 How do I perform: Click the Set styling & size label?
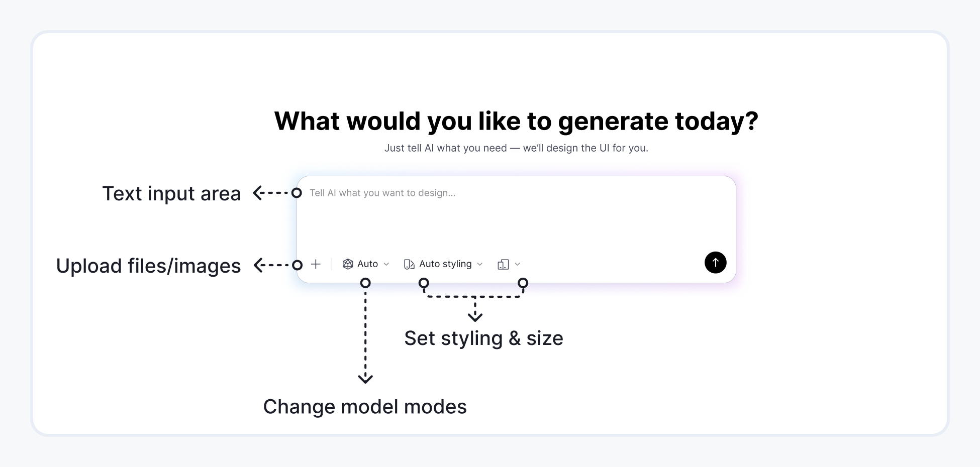pyautogui.click(x=484, y=338)
